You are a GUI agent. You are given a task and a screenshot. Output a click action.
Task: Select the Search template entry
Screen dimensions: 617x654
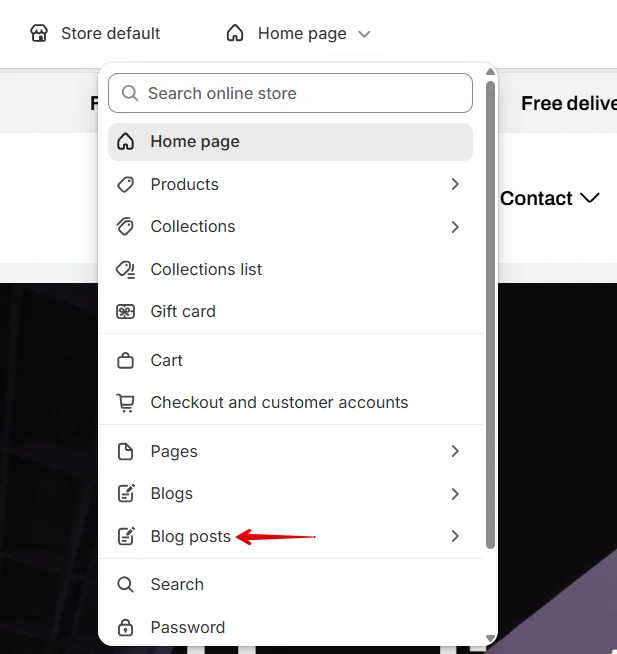pyautogui.click(x=290, y=585)
